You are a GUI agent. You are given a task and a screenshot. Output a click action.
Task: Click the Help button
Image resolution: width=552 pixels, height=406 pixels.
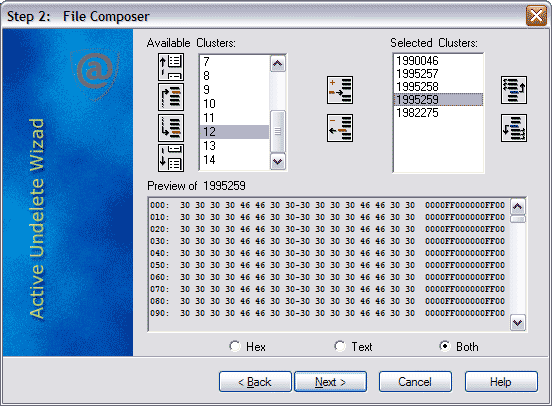pyautogui.click(x=501, y=381)
